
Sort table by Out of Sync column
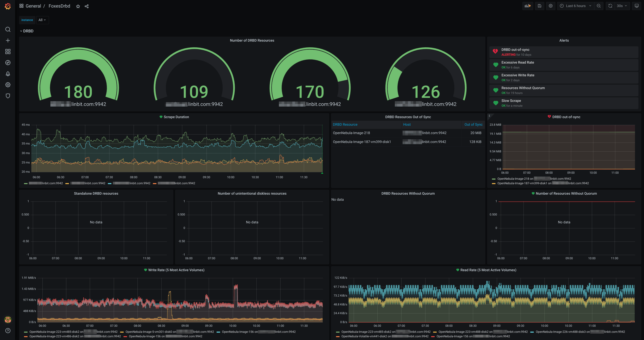coord(473,125)
